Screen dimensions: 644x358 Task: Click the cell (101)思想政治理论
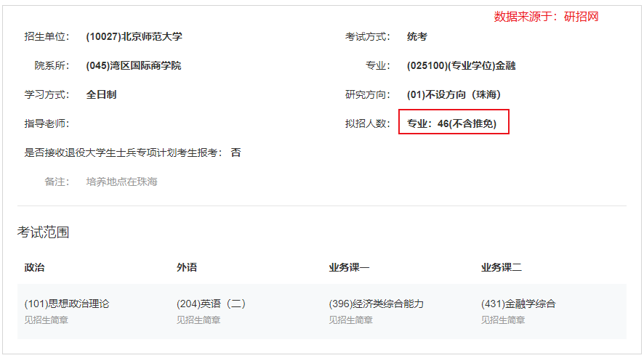[67, 304]
